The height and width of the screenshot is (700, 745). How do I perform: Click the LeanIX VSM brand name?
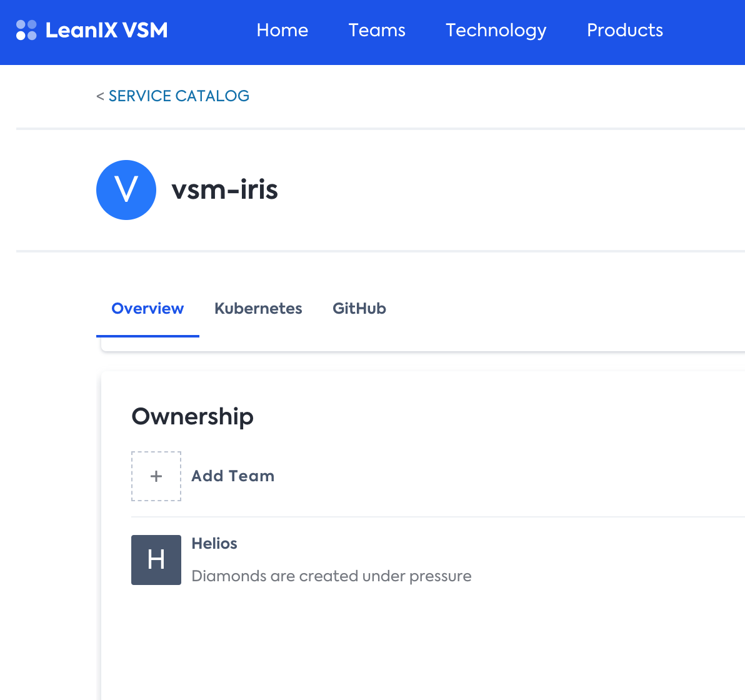point(106,31)
